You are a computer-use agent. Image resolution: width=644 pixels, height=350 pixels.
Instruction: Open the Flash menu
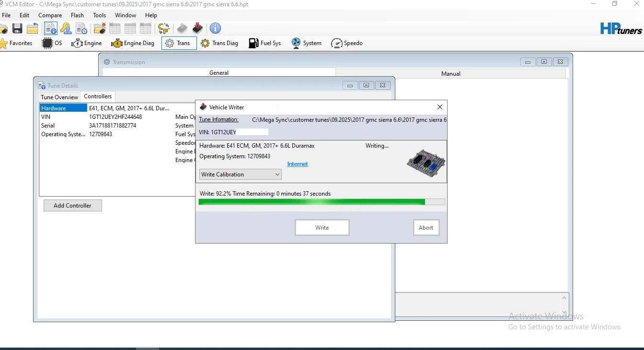[77, 15]
